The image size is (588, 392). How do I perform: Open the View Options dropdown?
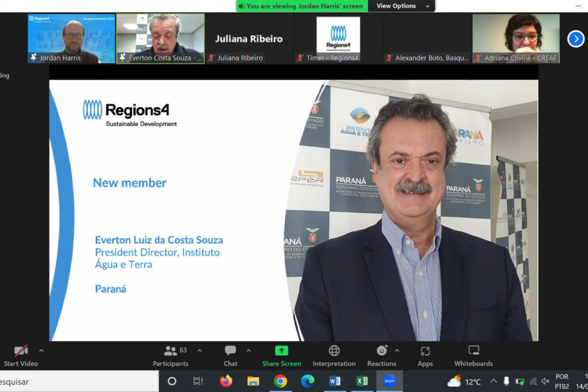(x=403, y=6)
